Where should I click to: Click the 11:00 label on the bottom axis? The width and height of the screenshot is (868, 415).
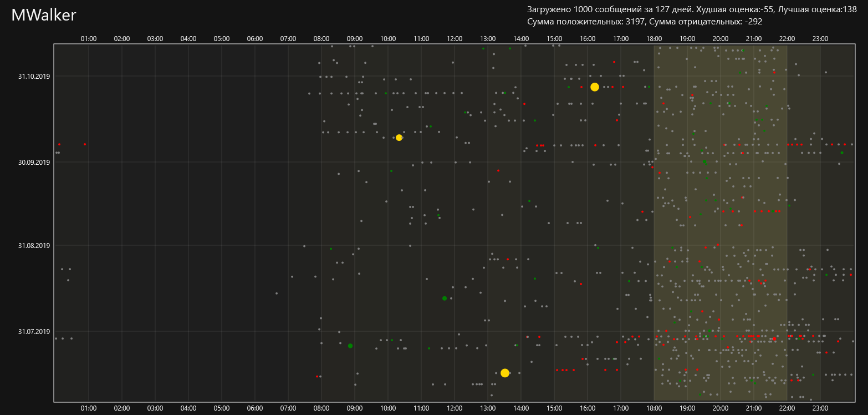tap(421, 408)
